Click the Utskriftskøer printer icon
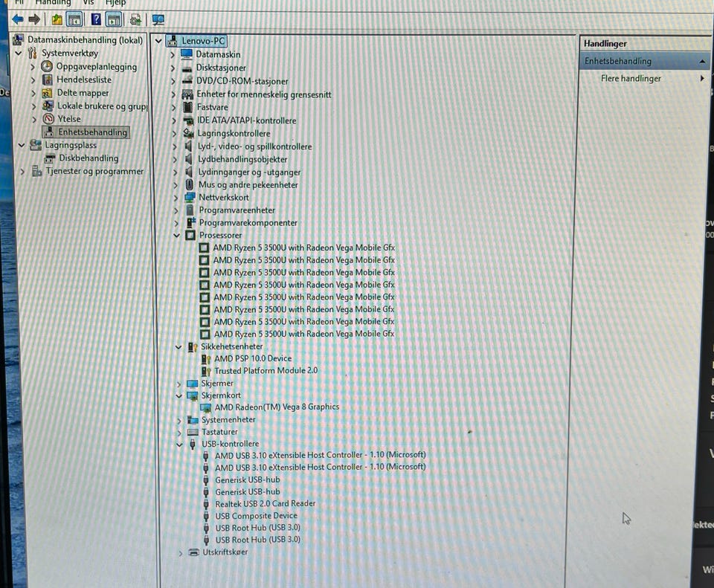This screenshot has width=714, height=588. 194,552
